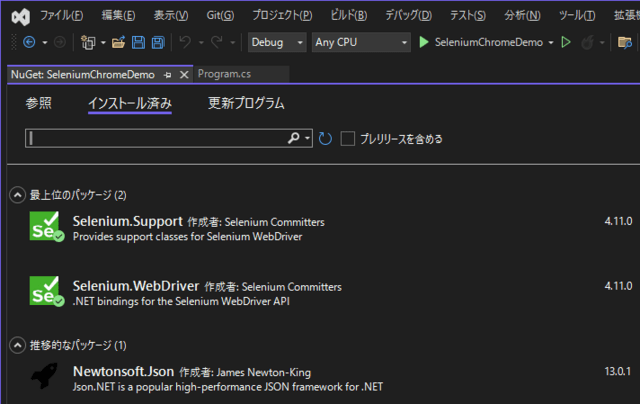This screenshot has height=404, width=640.
Task: Enable the プレリリースを含める checkbox
Action: coord(348,139)
